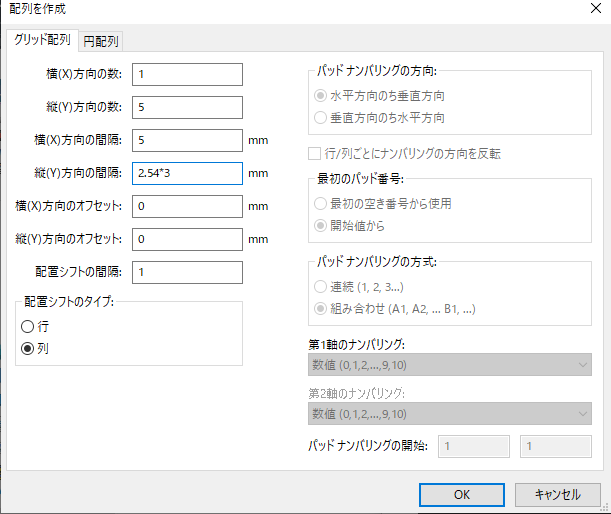
Task: Select the グリッド配列 tab
Action: tap(42, 40)
